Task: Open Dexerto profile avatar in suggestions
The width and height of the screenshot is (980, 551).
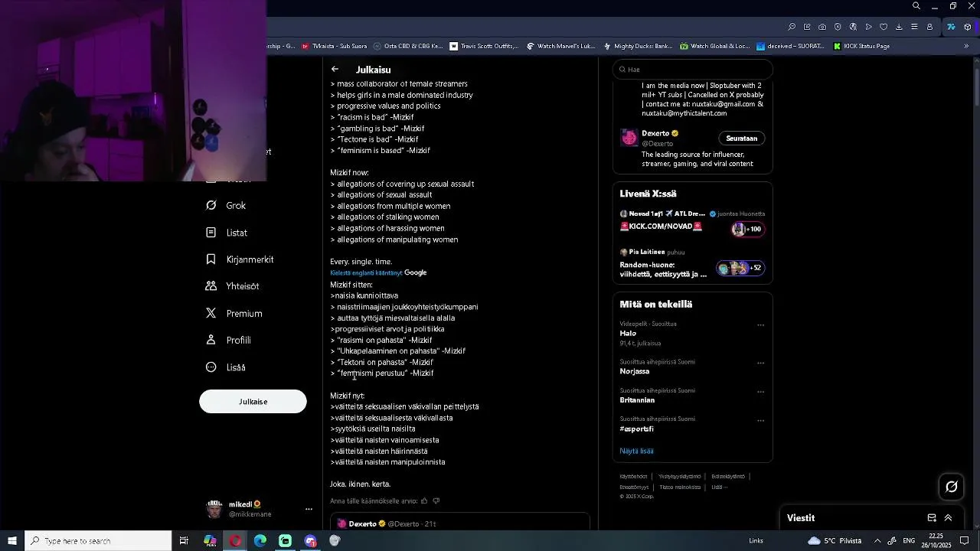Action: coord(629,138)
